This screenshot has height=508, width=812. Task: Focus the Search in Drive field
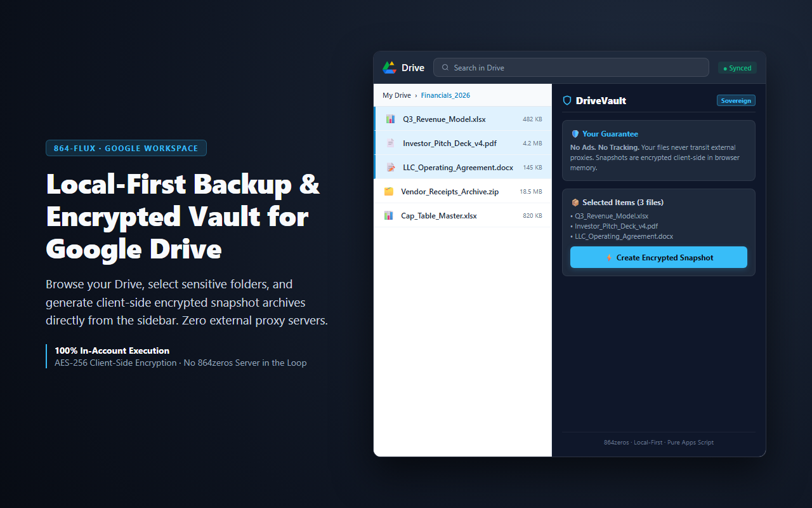point(571,67)
